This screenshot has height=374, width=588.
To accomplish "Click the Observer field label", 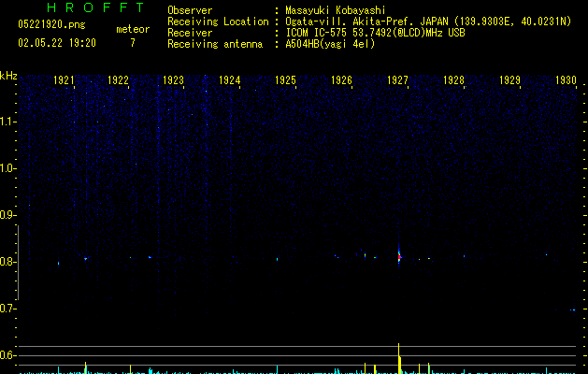I will 190,10.
